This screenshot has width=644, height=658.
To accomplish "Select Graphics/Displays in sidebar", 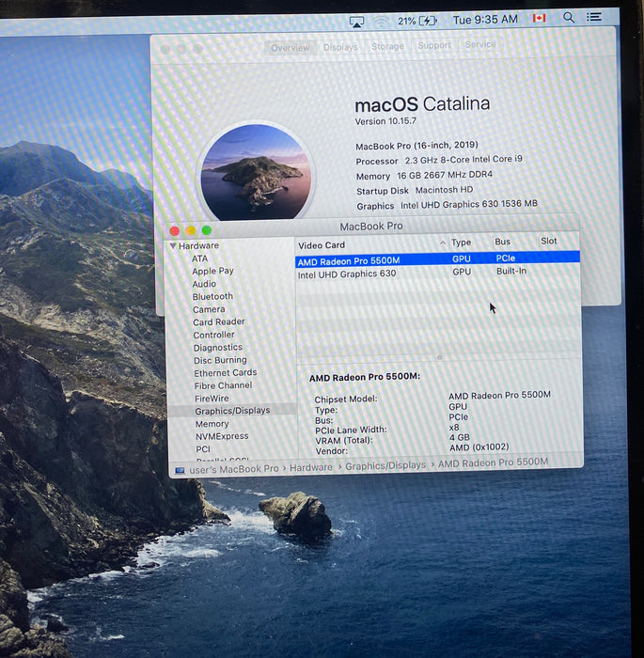I will [232, 411].
